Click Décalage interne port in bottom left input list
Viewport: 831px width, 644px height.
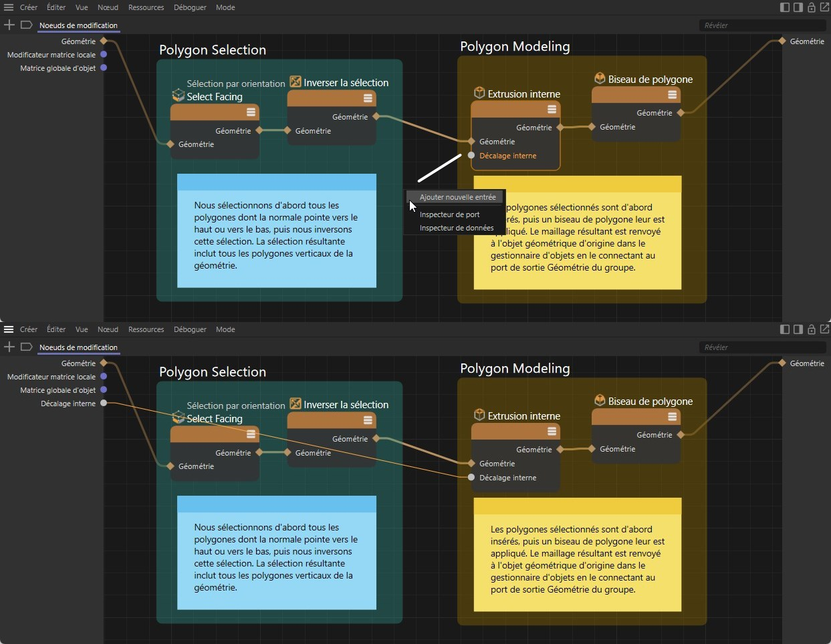(x=104, y=403)
